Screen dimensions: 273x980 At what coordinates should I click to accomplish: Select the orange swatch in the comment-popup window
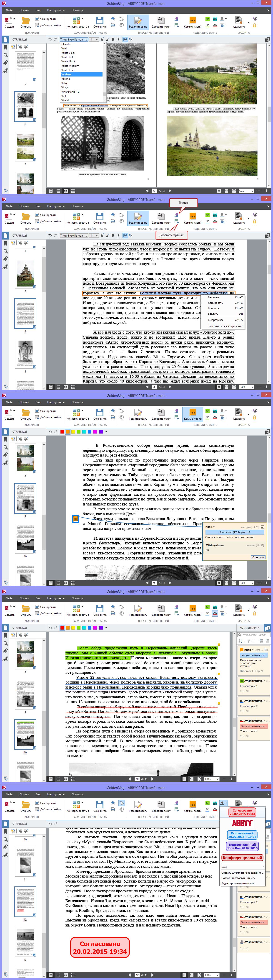68,431
